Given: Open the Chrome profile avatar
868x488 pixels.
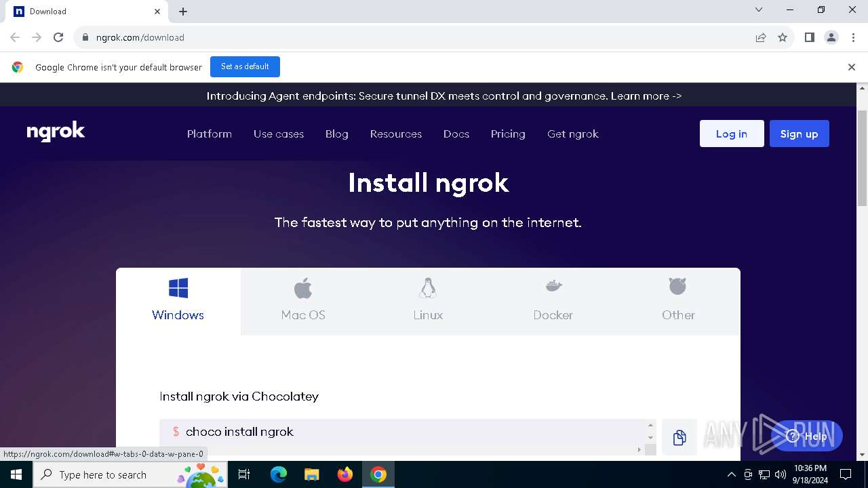Looking at the screenshot, I should 831,37.
